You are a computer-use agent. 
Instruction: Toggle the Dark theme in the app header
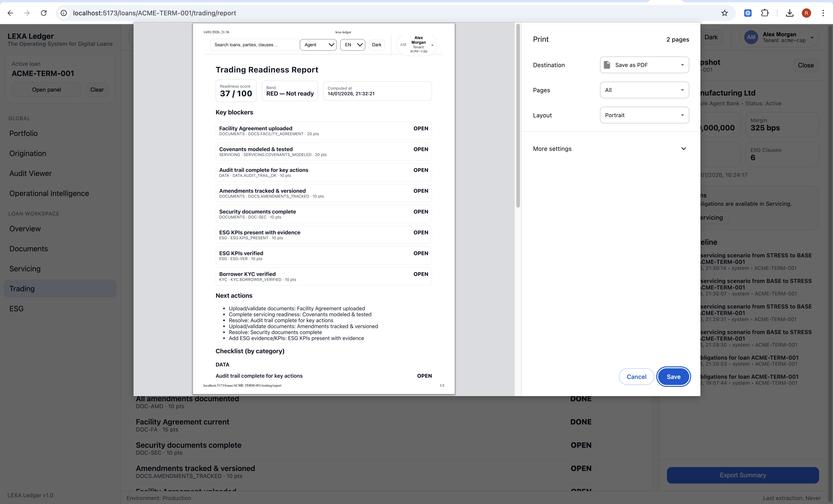coord(711,37)
